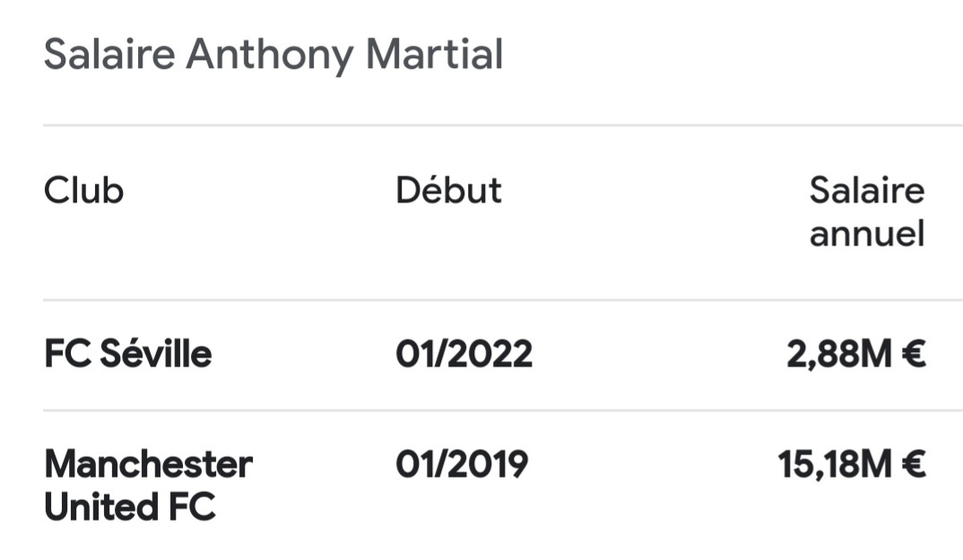Click the 'Salaire Anthony Martial' heading
The image size is (963, 560).
pos(273,56)
